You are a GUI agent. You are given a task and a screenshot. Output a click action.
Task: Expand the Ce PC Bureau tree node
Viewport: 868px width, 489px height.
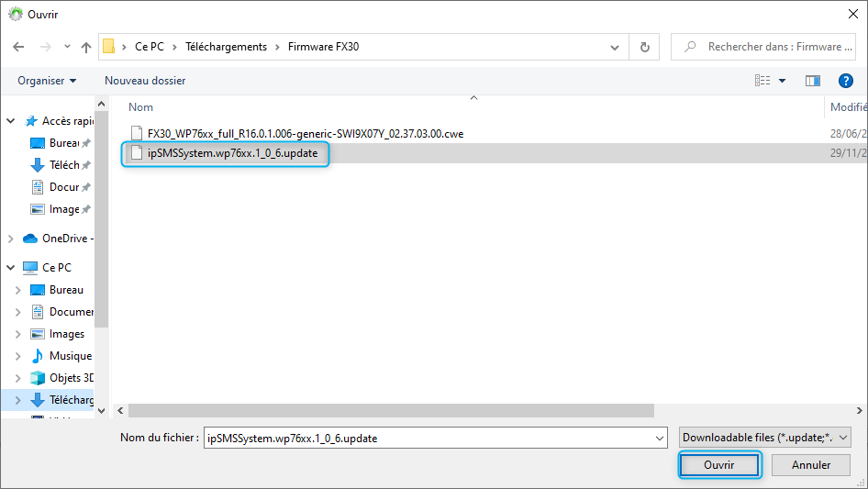point(18,290)
